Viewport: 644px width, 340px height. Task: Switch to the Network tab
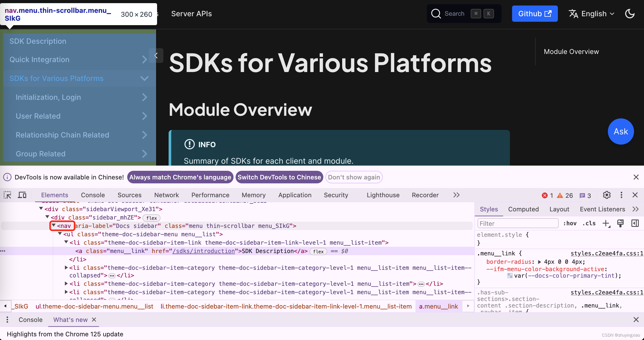[166, 195]
